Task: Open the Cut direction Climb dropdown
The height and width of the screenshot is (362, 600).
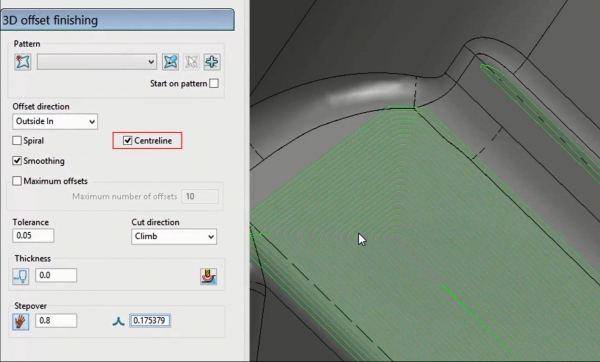Action: pyautogui.click(x=174, y=236)
